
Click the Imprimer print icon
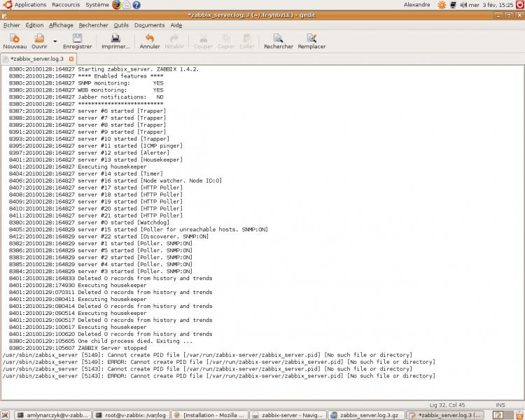tap(115, 41)
